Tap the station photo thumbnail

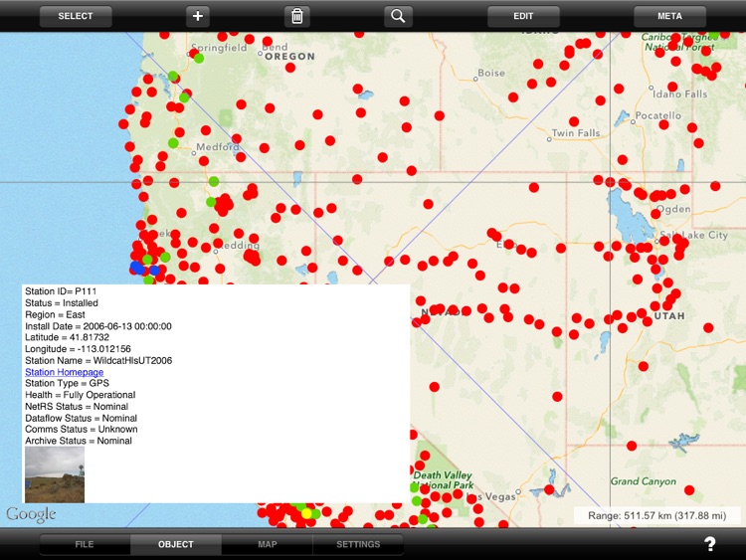click(x=55, y=474)
